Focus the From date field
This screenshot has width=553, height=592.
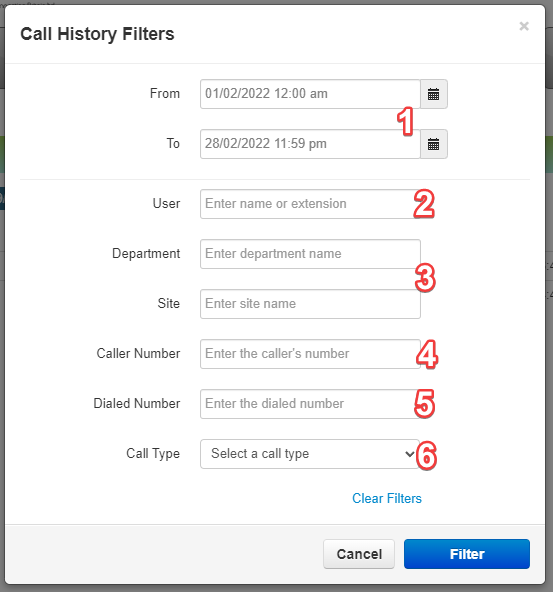310,94
